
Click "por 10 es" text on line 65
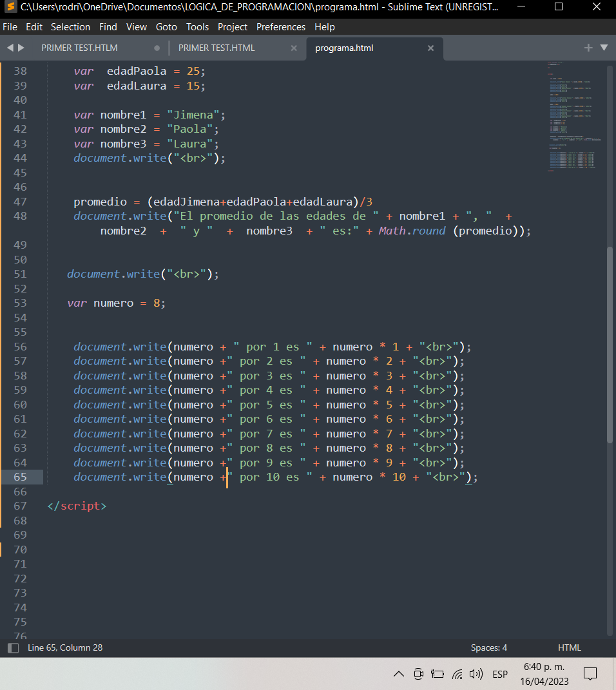click(269, 477)
